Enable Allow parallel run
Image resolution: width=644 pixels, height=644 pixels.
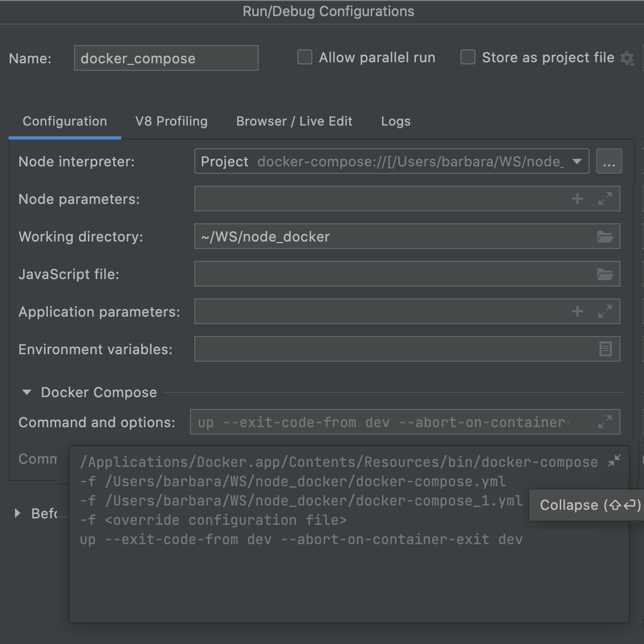click(304, 57)
